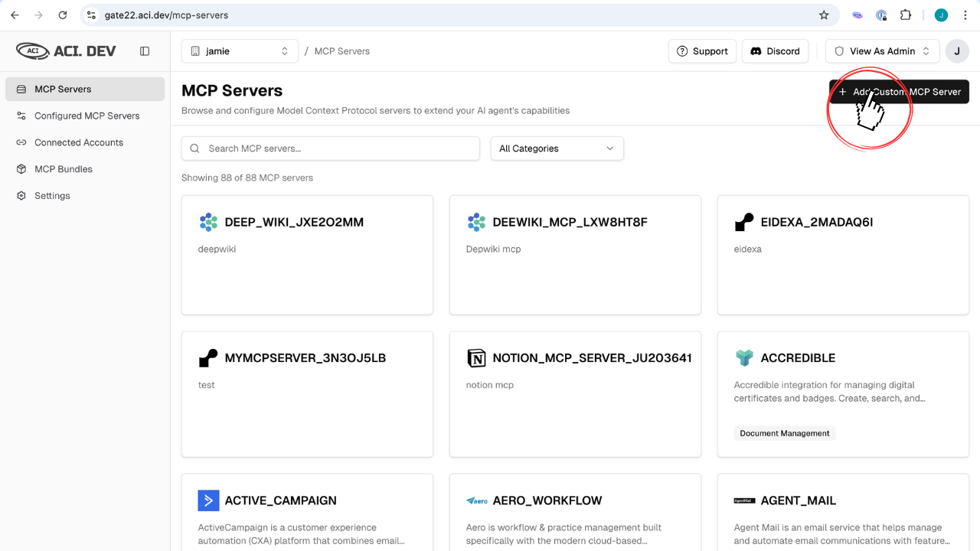Open the Discord link button

click(775, 51)
